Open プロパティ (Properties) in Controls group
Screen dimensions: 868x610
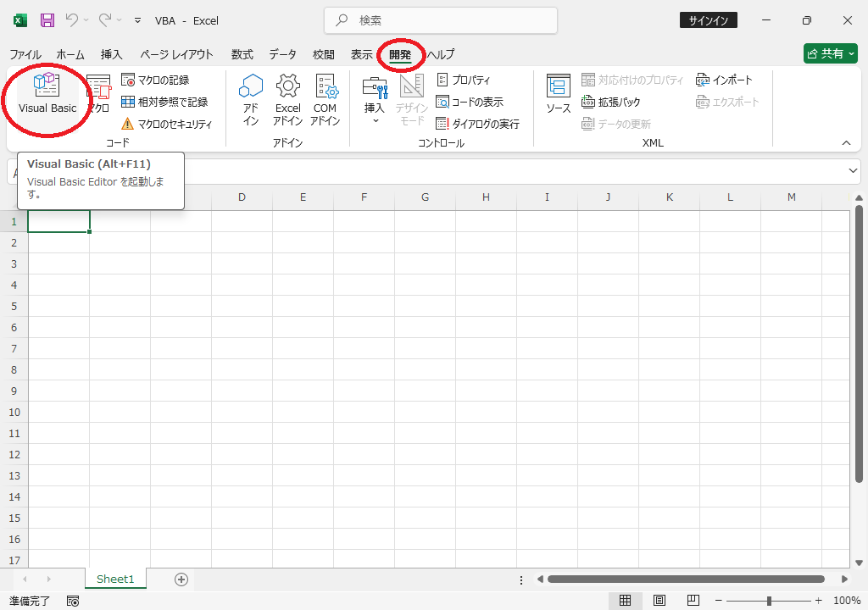[464, 80]
